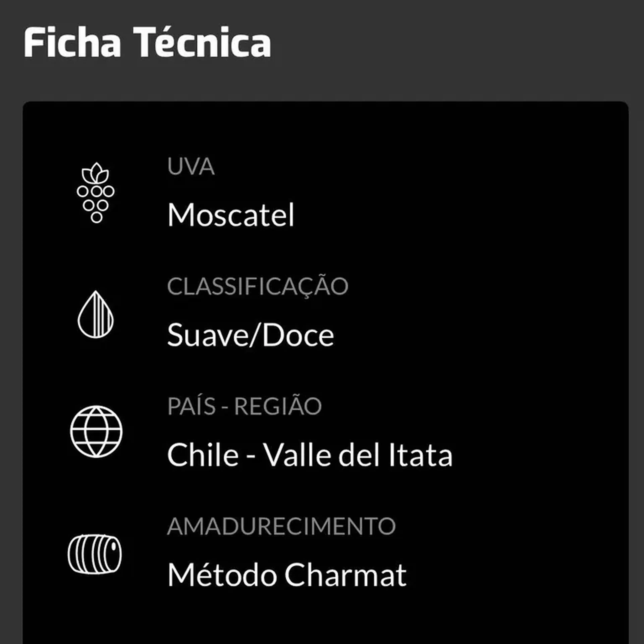Image resolution: width=644 pixels, height=644 pixels.
Task: Click the striped droplet classification icon
Action: (96, 315)
